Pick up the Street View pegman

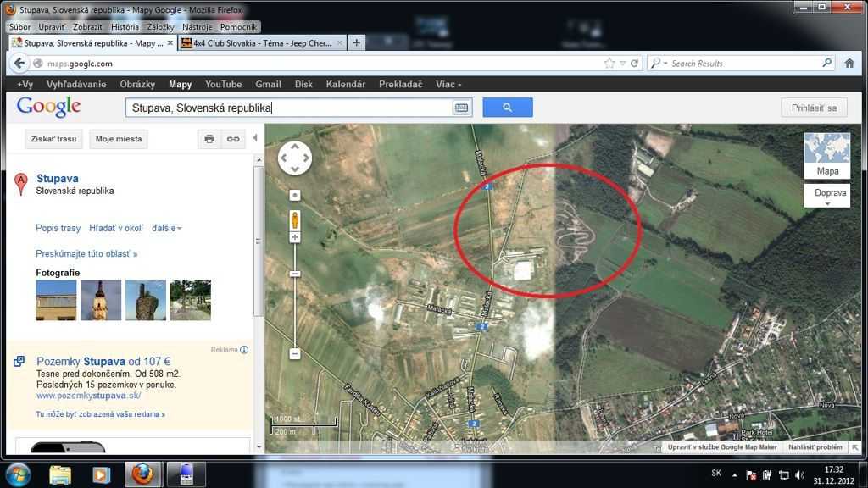(294, 219)
